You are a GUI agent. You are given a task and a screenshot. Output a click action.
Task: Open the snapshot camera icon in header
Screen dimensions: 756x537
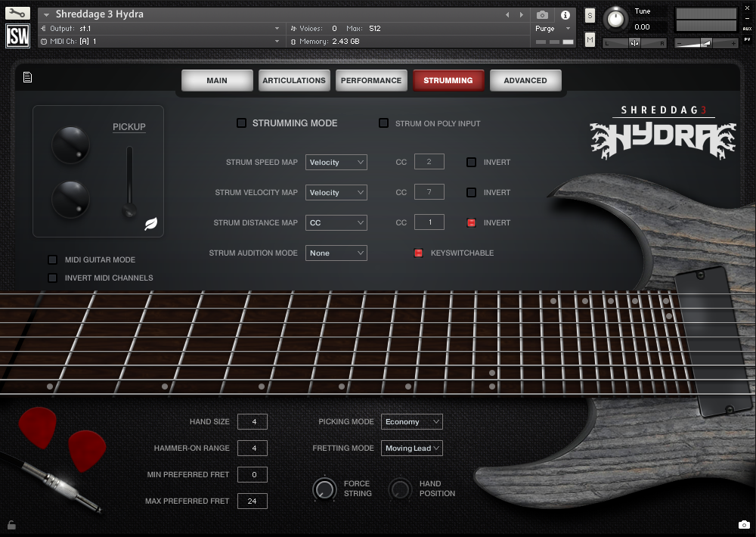(542, 15)
